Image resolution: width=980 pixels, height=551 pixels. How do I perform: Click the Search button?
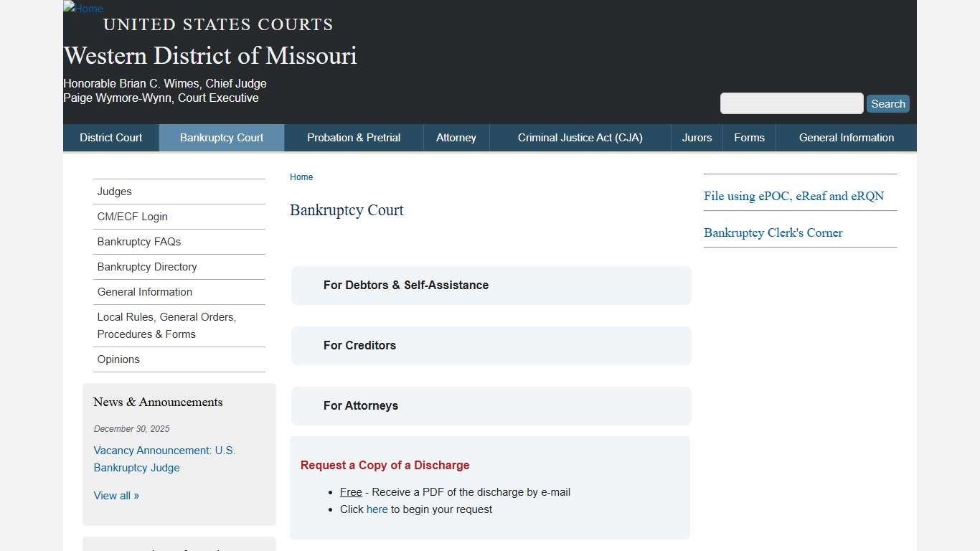(887, 103)
